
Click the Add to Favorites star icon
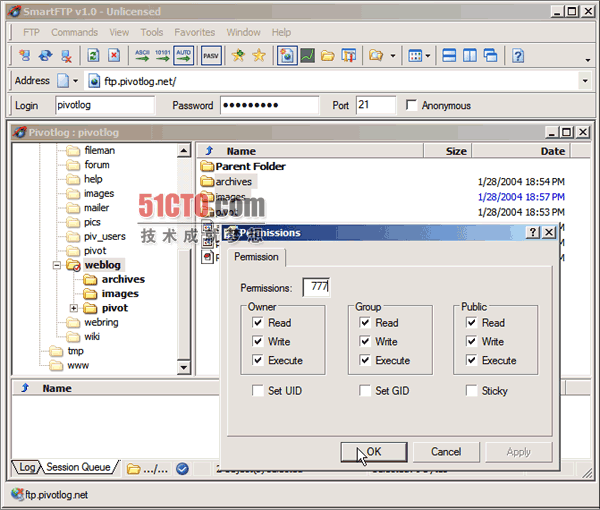[238, 56]
